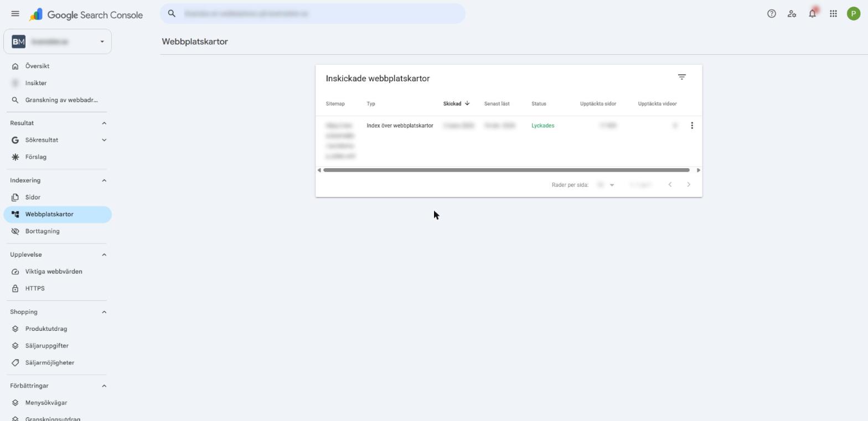Expand the Sökresultat submenu
This screenshot has width=868, height=421.
104,140
